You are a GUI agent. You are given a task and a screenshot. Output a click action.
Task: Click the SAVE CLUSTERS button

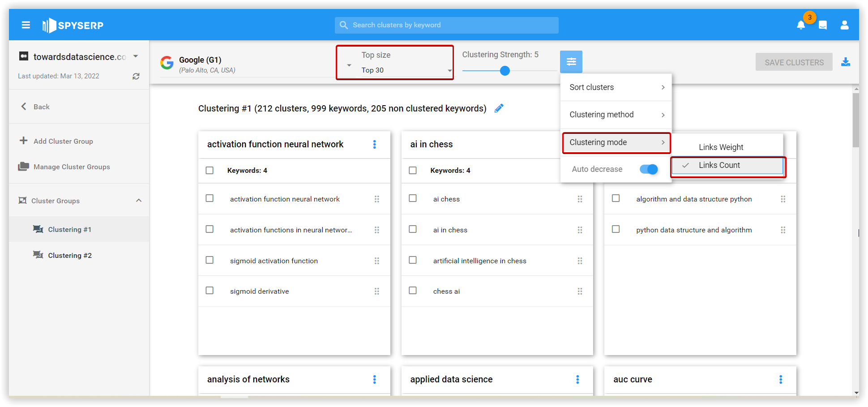794,62
